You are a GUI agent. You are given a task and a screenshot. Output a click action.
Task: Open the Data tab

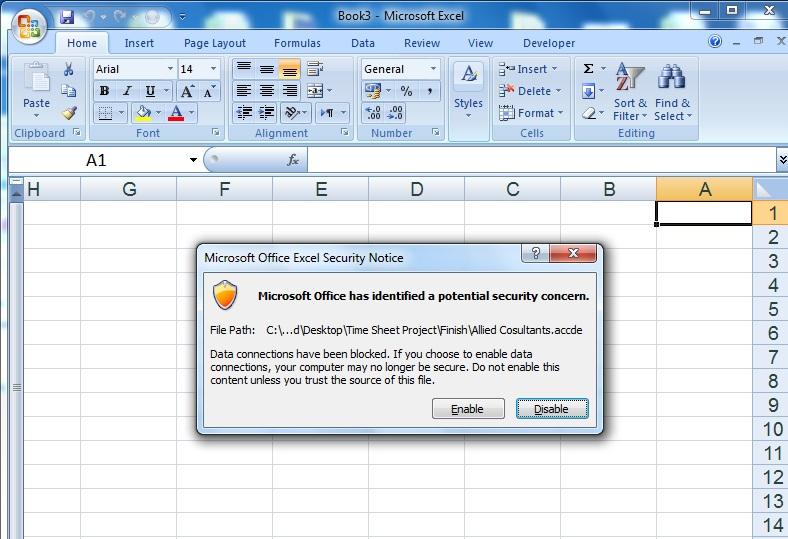(x=363, y=43)
